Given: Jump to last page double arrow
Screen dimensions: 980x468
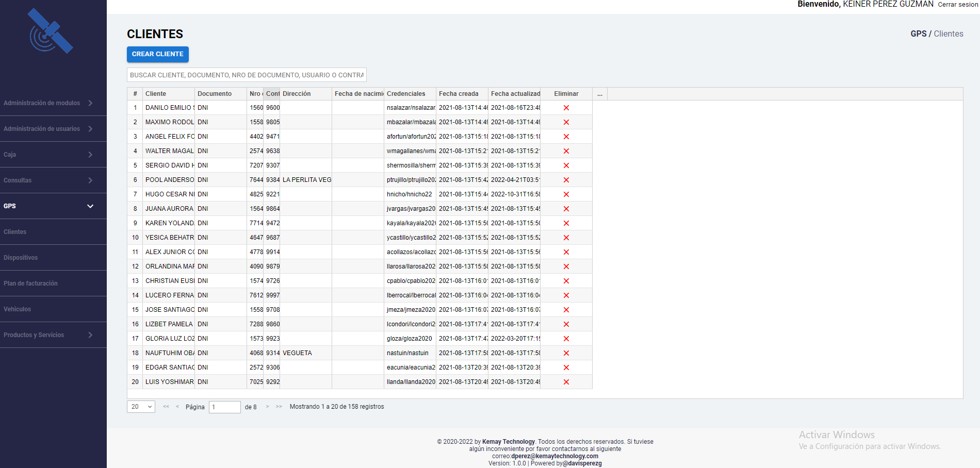Looking at the screenshot, I should click(279, 407).
